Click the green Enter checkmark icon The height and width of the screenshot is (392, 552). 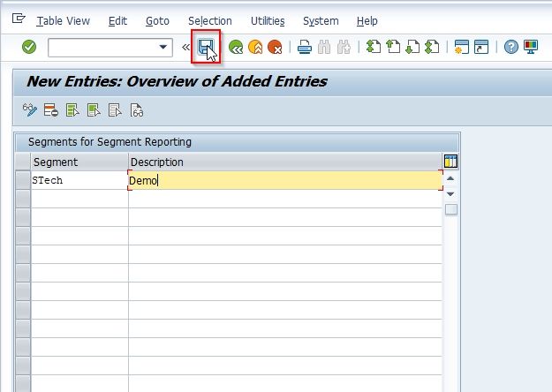[x=29, y=47]
